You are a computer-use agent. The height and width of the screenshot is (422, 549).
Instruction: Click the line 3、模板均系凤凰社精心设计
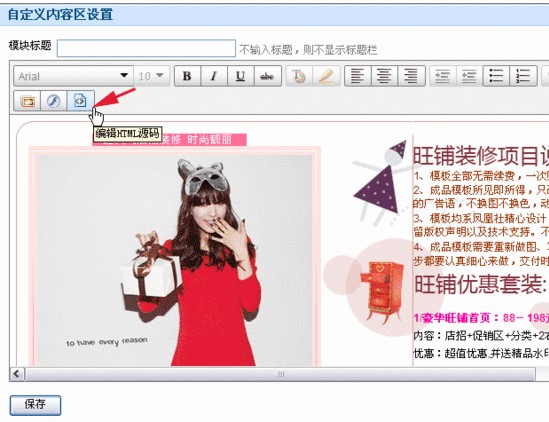pyautogui.click(x=480, y=218)
